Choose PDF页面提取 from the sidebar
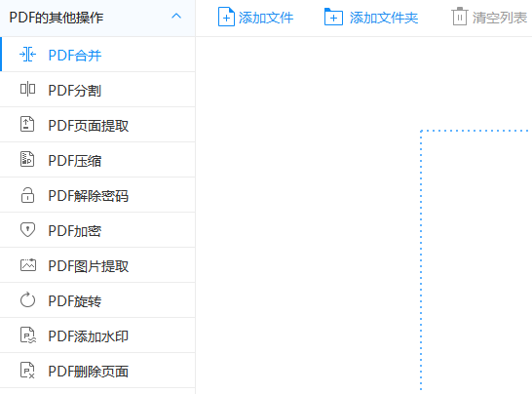 [x=97, y=125]
